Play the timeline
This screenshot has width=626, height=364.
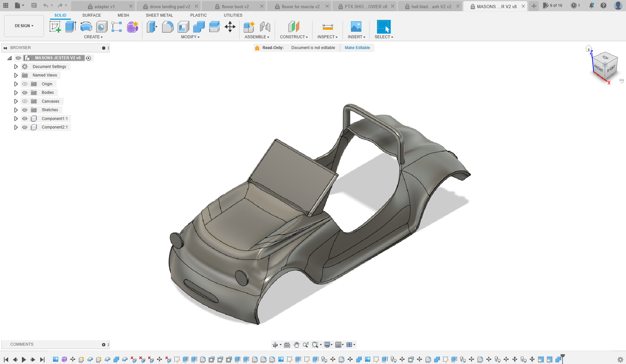click(24, 360)
